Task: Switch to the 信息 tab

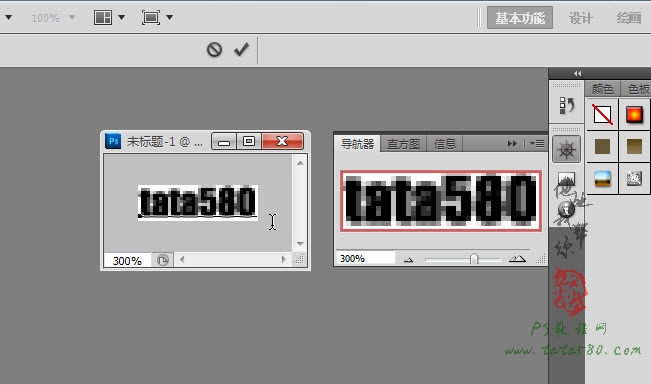Action: [445, 144]
